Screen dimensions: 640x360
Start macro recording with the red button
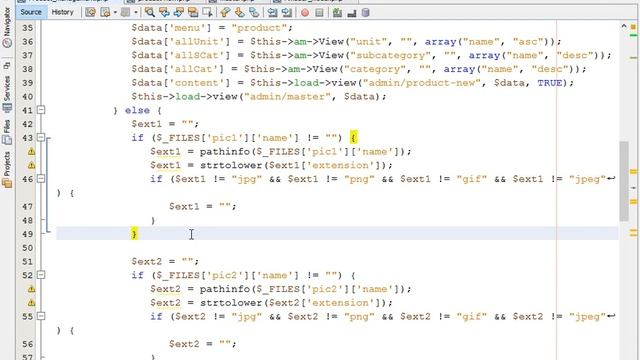pyautogui.click(x=304, y=13)
